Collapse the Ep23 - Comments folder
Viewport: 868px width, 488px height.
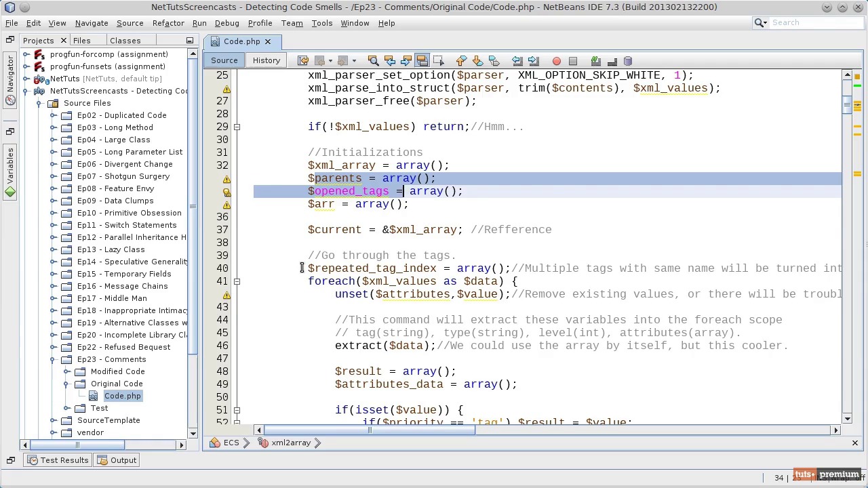coord(53,359)
